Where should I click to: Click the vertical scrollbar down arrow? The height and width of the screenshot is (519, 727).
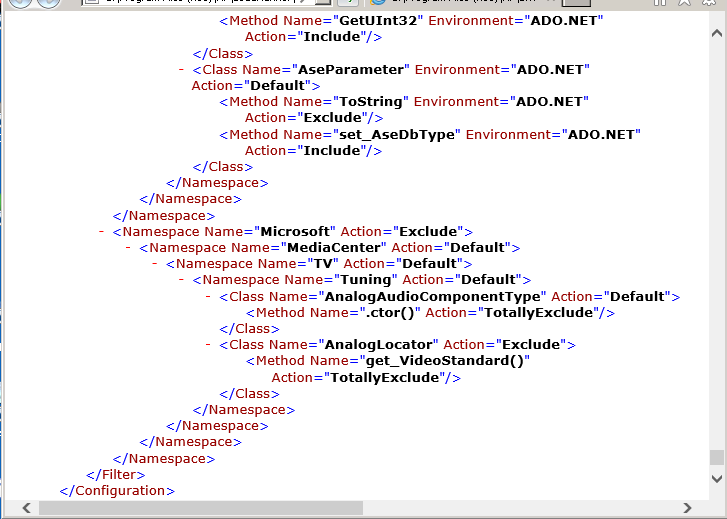pos(716,478)
